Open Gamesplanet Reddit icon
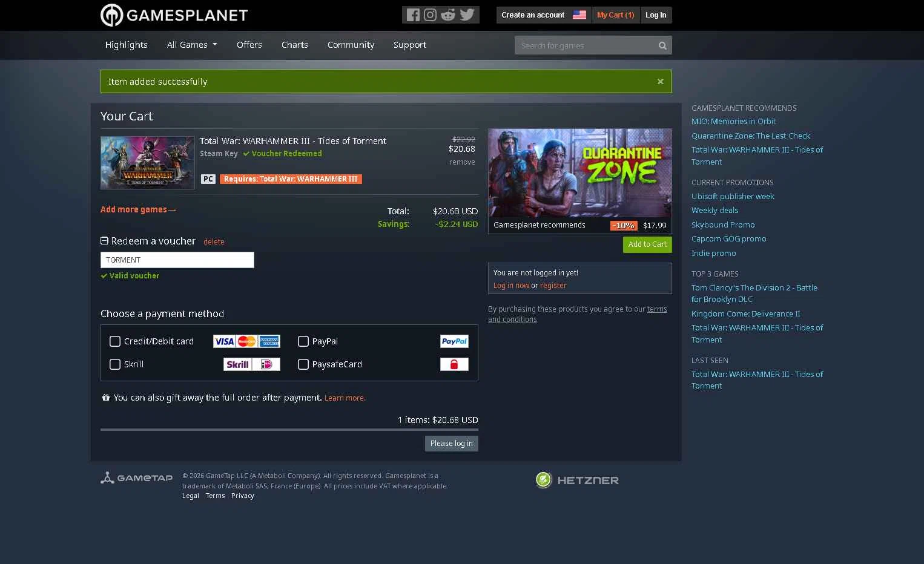The height and width of the screenshot is (564, 924). 448,15
